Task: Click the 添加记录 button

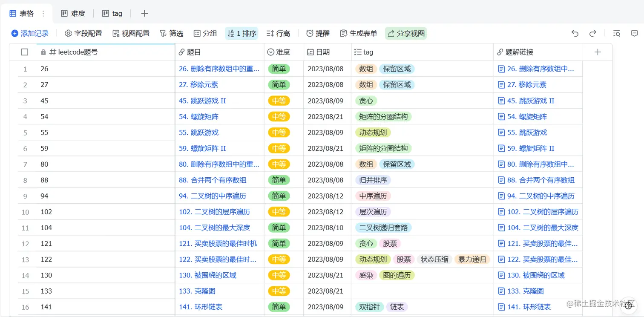Action: 30,33
